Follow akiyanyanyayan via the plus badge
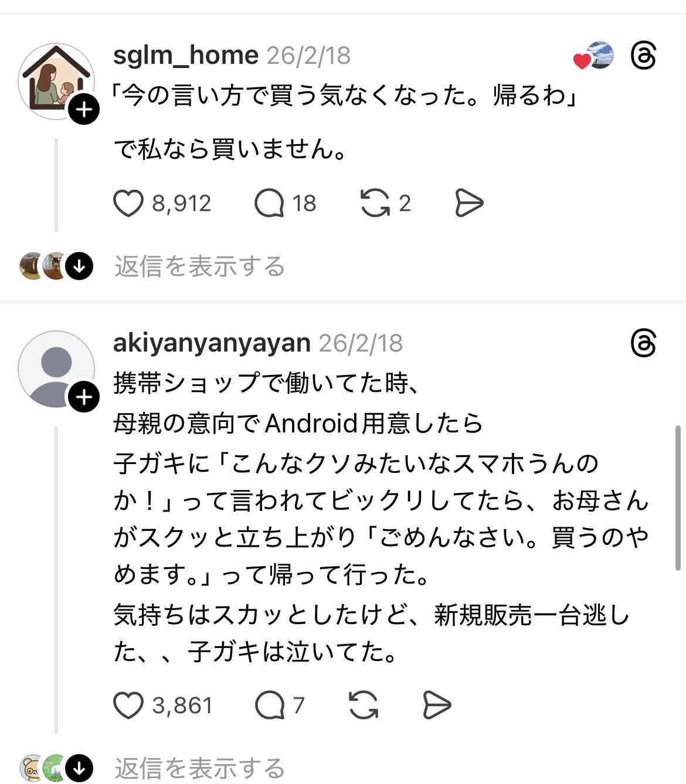The width and height of the screenshot is (686, 784). coord(84,397)
